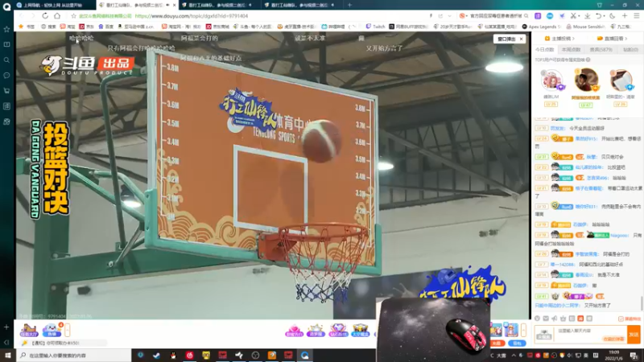The width and height of the screenshot is (644, 362).
Task: Open the Mouse Sensitivity bookmark
Action: click(x=586, y=27)
